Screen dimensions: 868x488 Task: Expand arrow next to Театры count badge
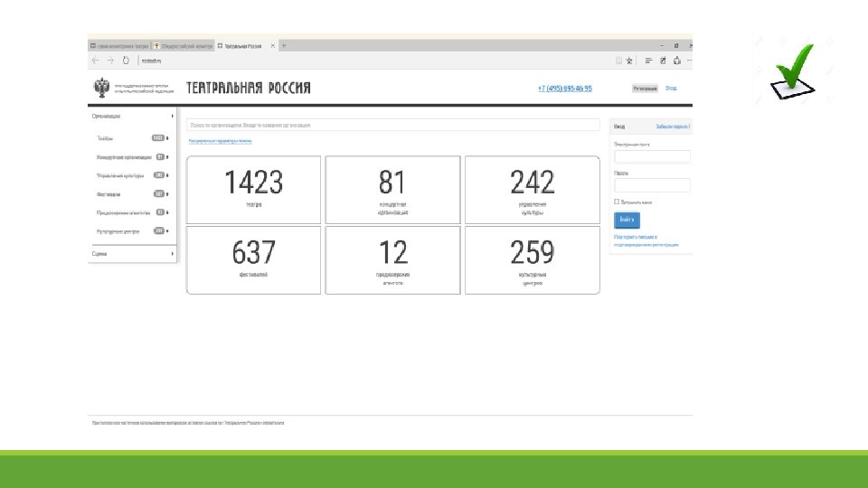pos(168,138)
